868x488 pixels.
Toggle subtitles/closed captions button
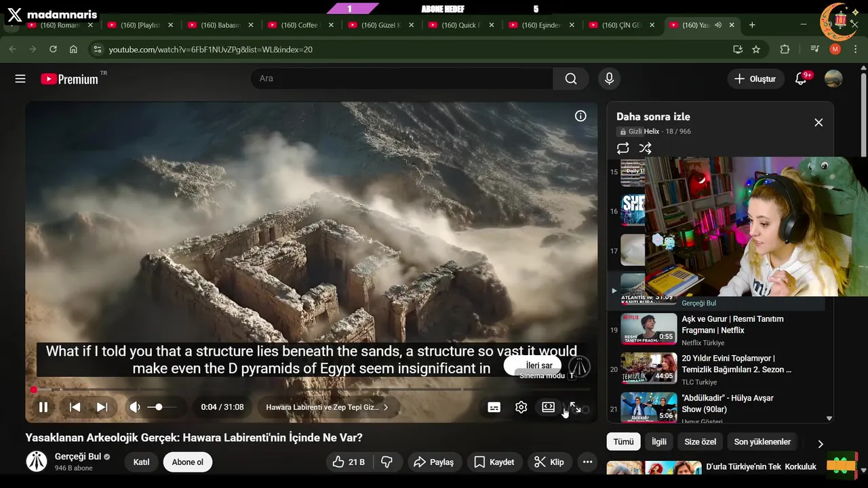[494, 407]
